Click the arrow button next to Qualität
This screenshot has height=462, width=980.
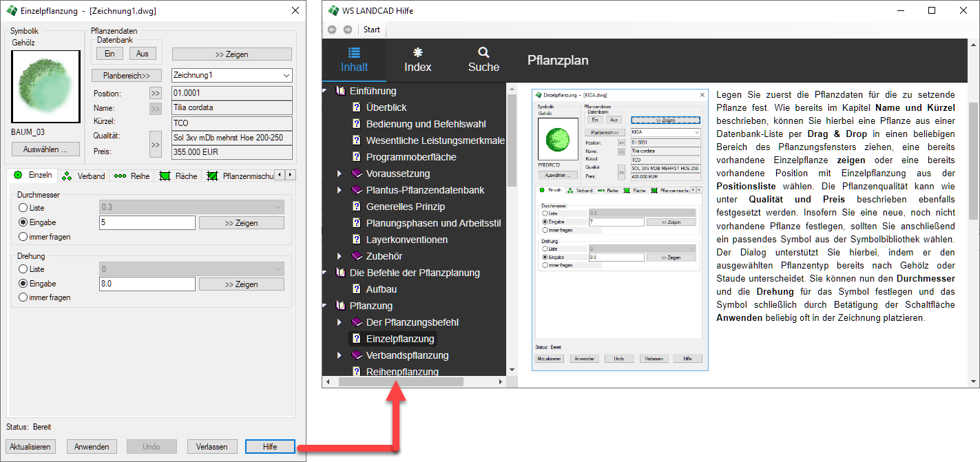pos(156,144)
